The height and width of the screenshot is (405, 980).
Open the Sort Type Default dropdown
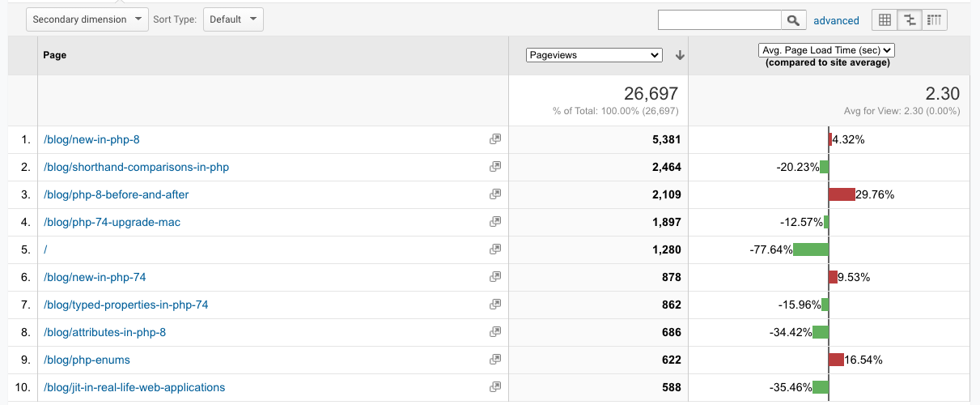[233, 19]
